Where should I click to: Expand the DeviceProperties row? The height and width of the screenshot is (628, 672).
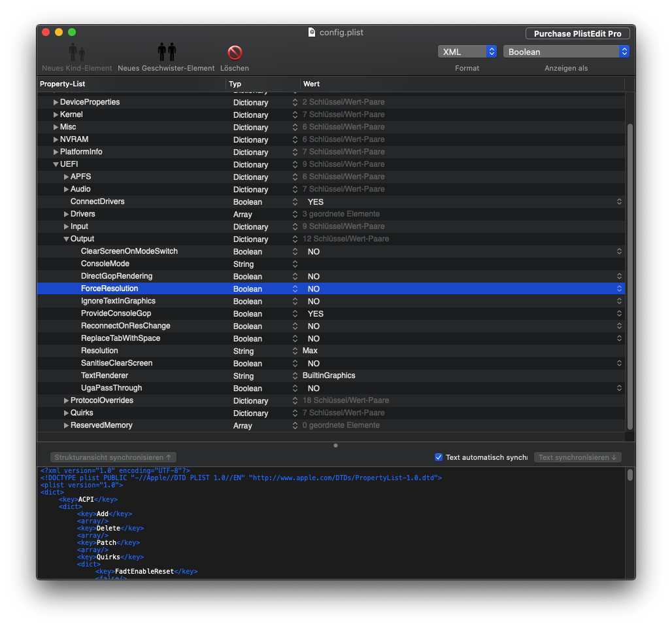(x=56, y=102)
